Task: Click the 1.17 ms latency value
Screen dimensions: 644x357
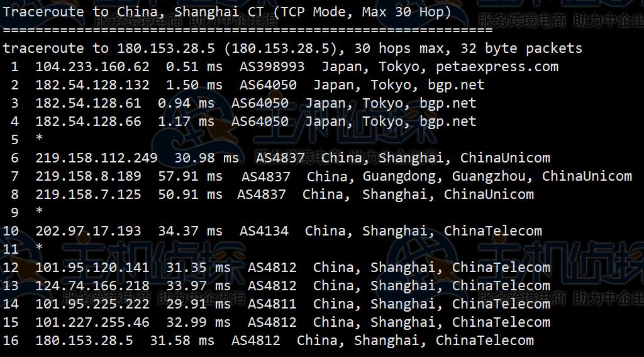Action: (x=186, y=122)
